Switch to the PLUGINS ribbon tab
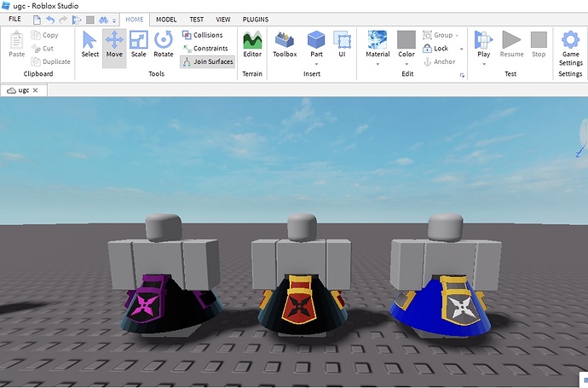 coord(256,20)
